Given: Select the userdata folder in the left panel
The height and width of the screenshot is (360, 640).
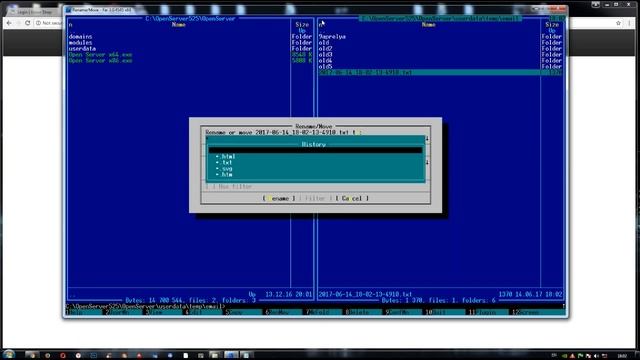Looking at the screenshot, I should [x=82, y=49].
